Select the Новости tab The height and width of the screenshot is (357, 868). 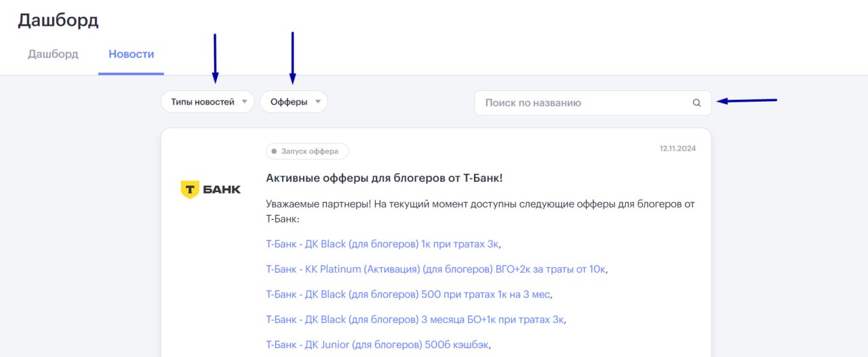click(x=131, y=54)
